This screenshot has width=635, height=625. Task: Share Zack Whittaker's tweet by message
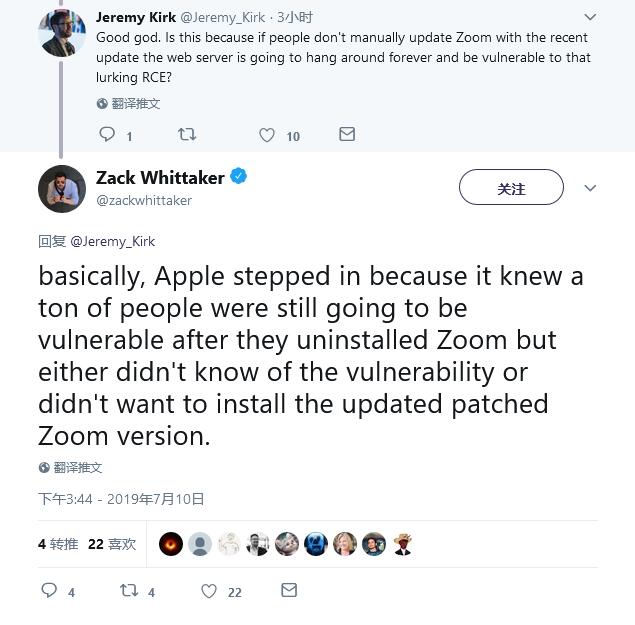pyautogui.click(x=289, y=591)
